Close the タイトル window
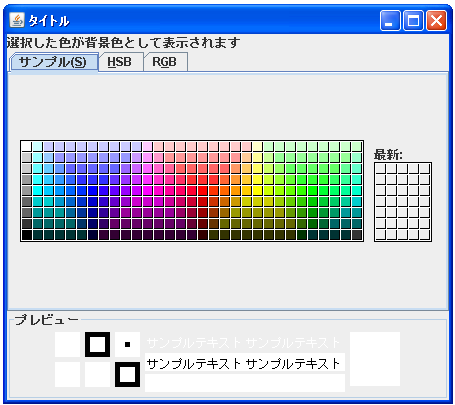The width and height of the screenshot is (455, 405). coord(437,20)
